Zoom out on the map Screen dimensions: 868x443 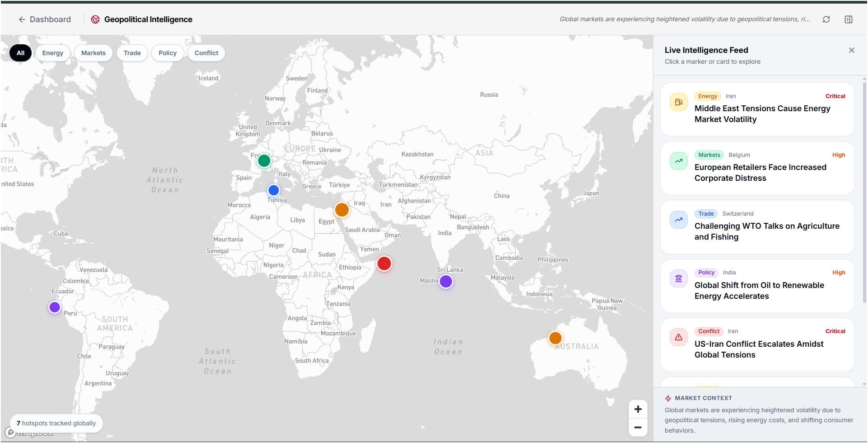(638, 427)
